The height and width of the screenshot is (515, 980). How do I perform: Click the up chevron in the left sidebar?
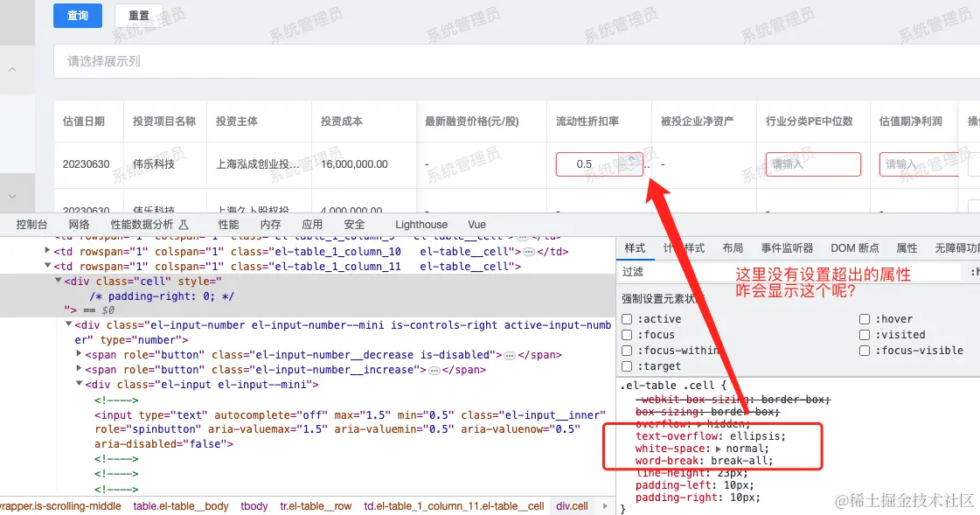(x=12, y=69)
